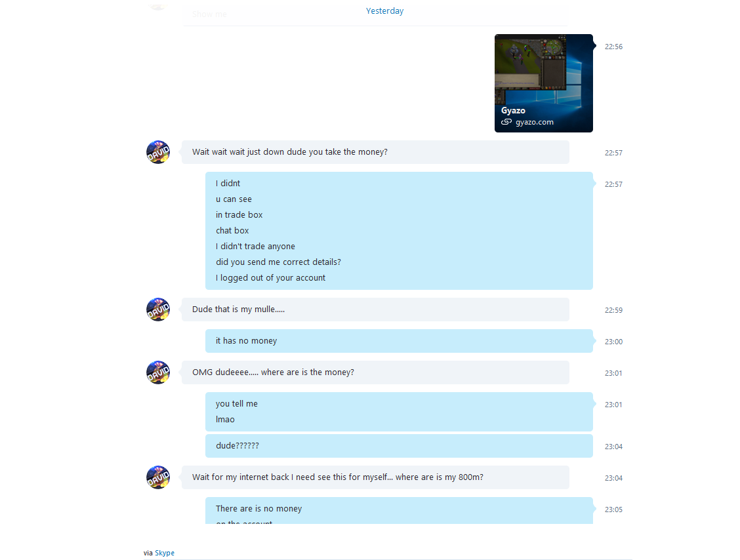Click the 23:05 timestamp at bottom right
The width and height of the screenshot is (740, 560).
pyautogui.click(x=613, y=510)
